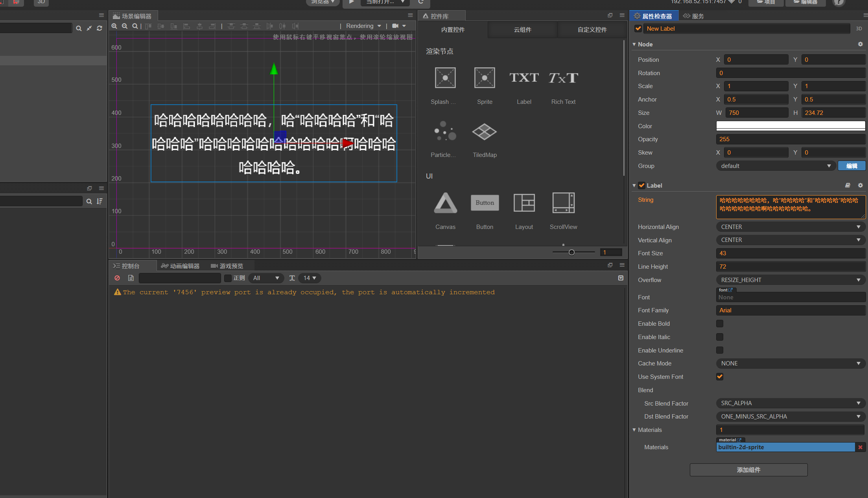Click the Canvas UI control icon
The image size is (868, 498).
tap(445, 203)
